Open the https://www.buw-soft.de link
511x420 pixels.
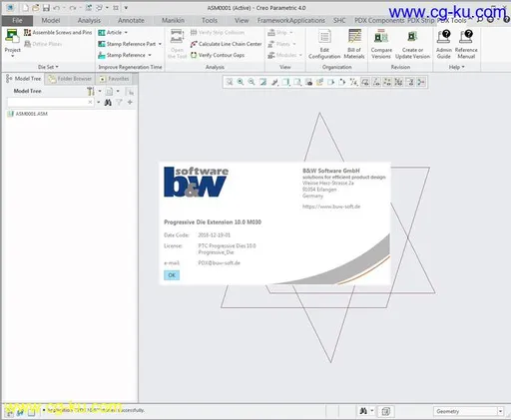point(331,207)
